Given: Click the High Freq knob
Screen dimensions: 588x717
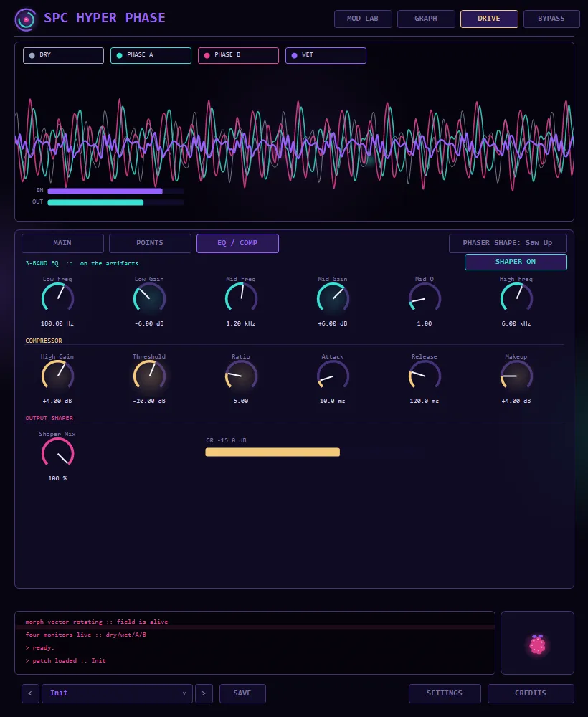Looking at the screenshot, I should click(516, 298).
